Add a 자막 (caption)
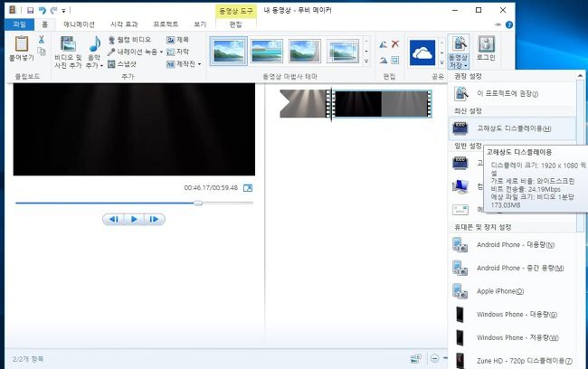Image resolution: width=588 pixels, height=369 pixels. (177, 52)
